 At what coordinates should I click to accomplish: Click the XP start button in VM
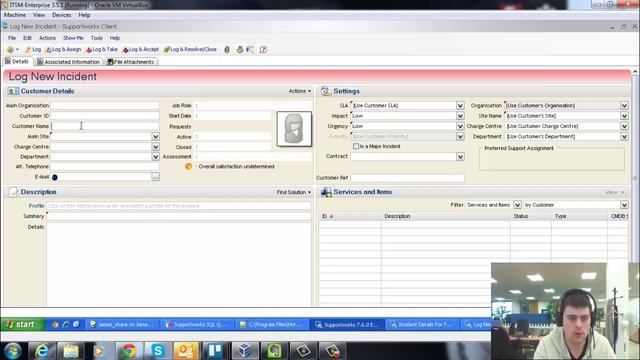[x=22, y=324]
